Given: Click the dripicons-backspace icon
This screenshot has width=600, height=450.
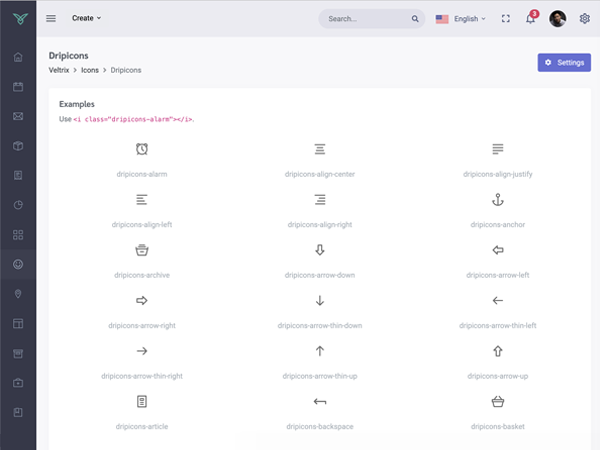Looking at the screenshot, I should point(320,401).
